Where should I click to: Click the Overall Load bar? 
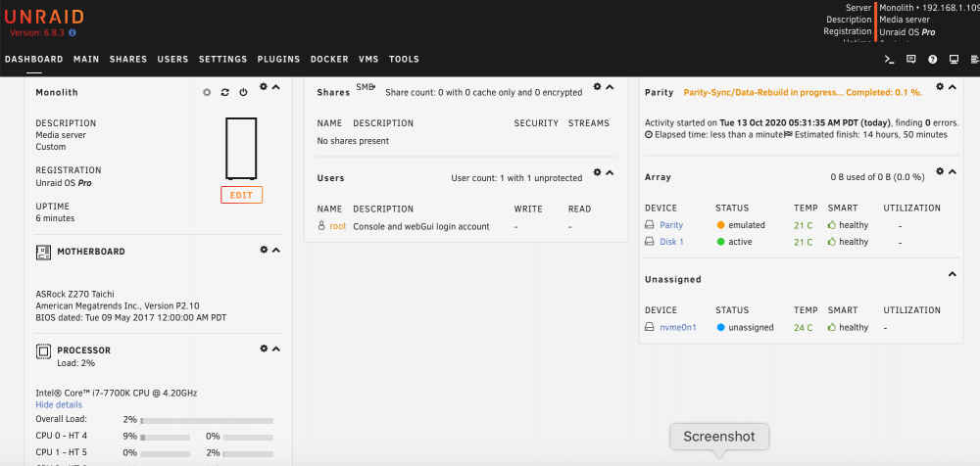tap(207, 420)
